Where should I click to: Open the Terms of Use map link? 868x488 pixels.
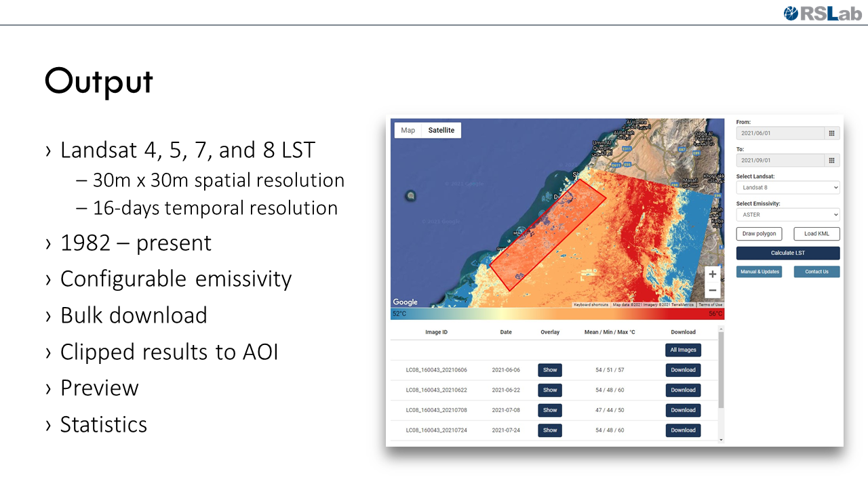point(711,305)
